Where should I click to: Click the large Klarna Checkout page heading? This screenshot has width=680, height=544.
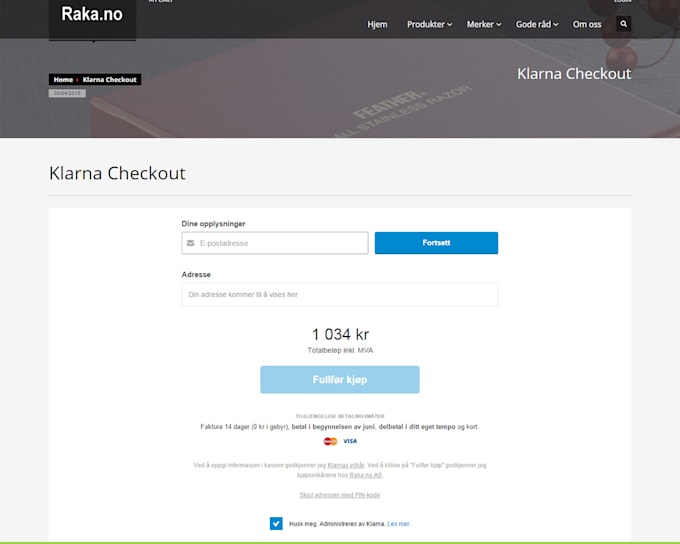117,173
